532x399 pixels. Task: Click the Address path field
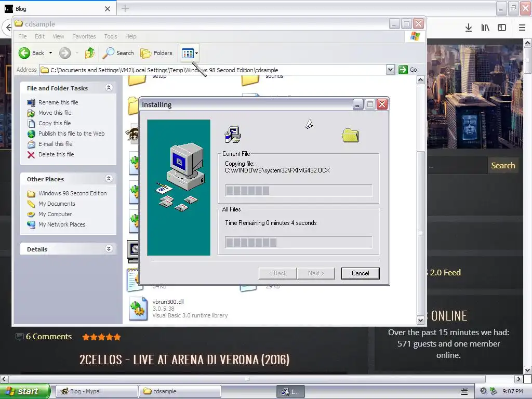coord(212,70)
